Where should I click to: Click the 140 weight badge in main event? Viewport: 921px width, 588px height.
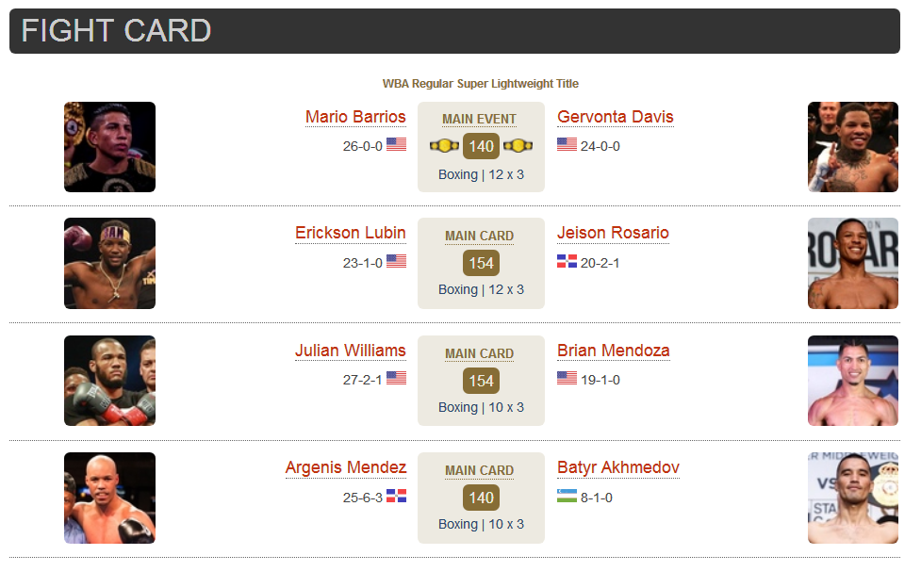[x=481, y=146]
